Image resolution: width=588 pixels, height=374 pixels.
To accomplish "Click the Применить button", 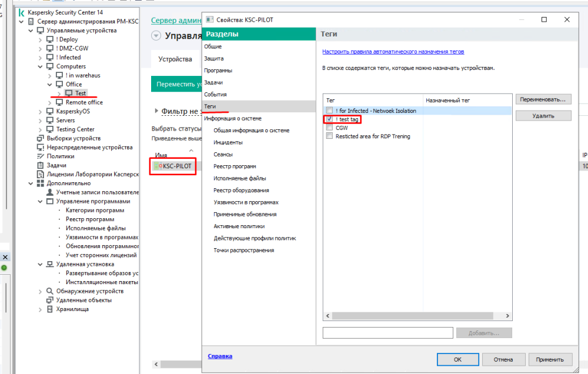I will click(550, 359).
